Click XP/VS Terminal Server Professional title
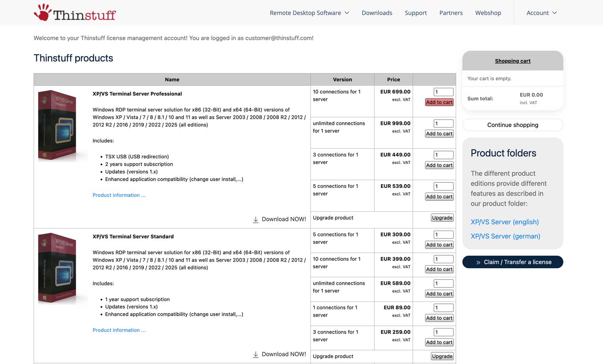This screenshot has width=603, height=364. [x=137, y=94]
